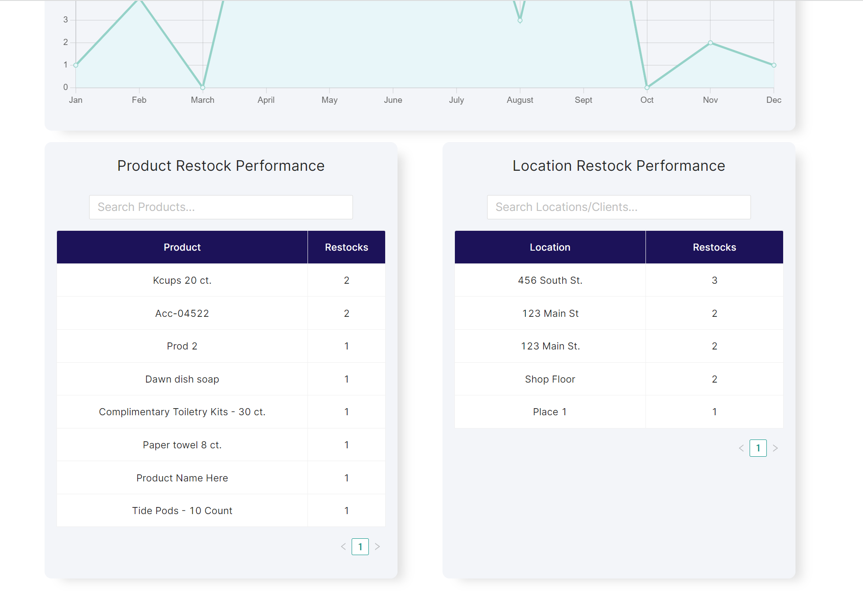
Task: Click the January data point on chart
Action: (x=76, y=65)
